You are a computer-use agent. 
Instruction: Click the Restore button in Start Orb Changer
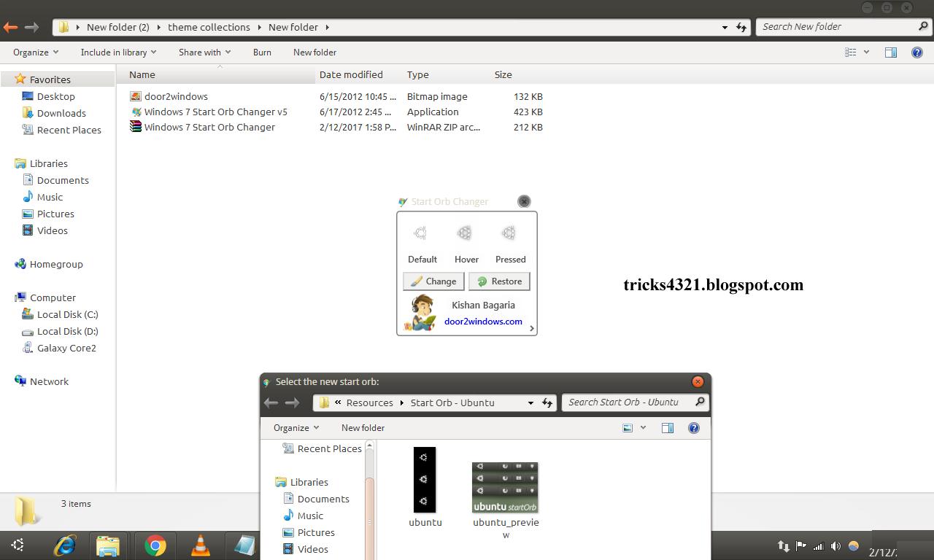click(x=499, y=281)
